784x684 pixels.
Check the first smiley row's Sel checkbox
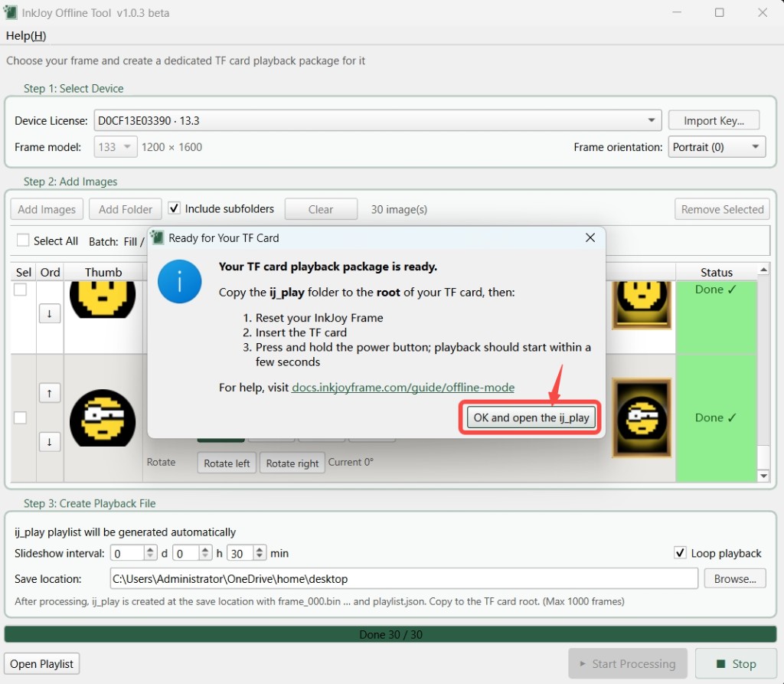coord(20,290)
